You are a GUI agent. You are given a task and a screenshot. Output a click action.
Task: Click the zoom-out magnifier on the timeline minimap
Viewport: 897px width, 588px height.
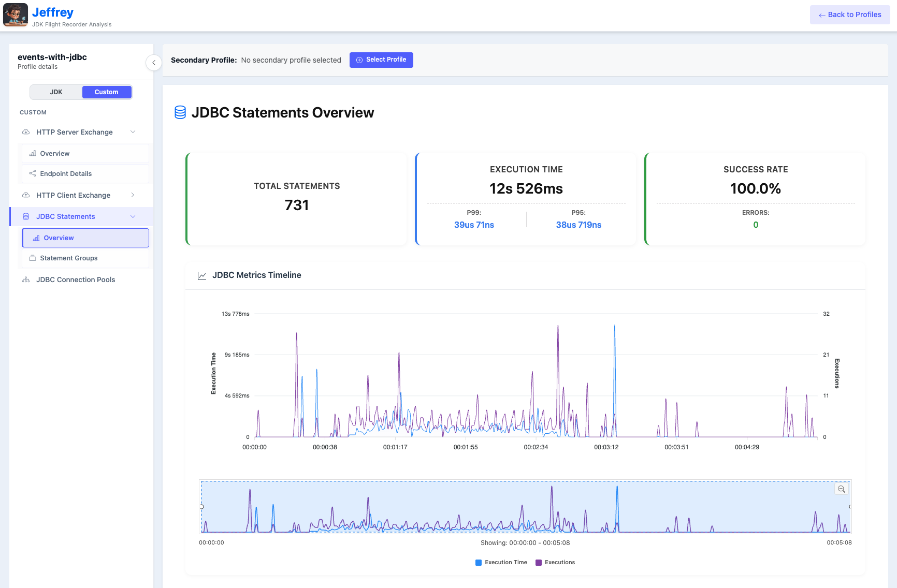tap(842, 489)
